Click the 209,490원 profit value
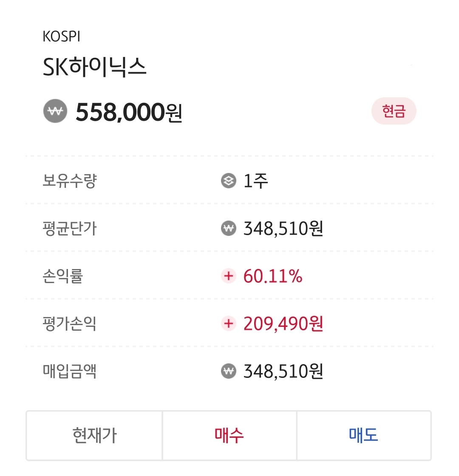This screenshot has width=459, height=476. pyautogui.click(x=283, y=324)
